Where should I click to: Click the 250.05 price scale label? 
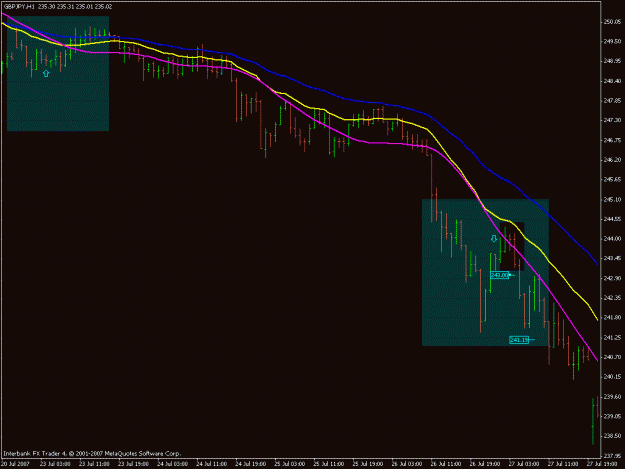[x=612, y=22]
